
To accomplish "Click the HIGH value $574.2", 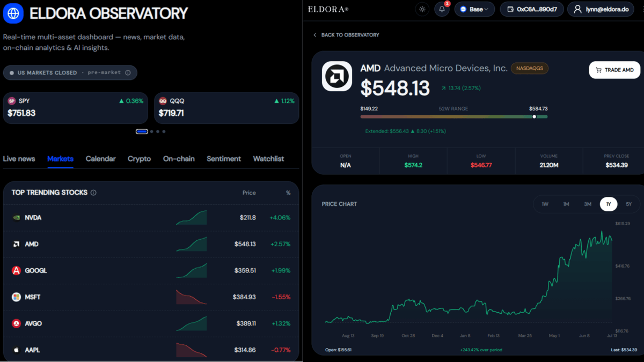I will coord(413,165).
